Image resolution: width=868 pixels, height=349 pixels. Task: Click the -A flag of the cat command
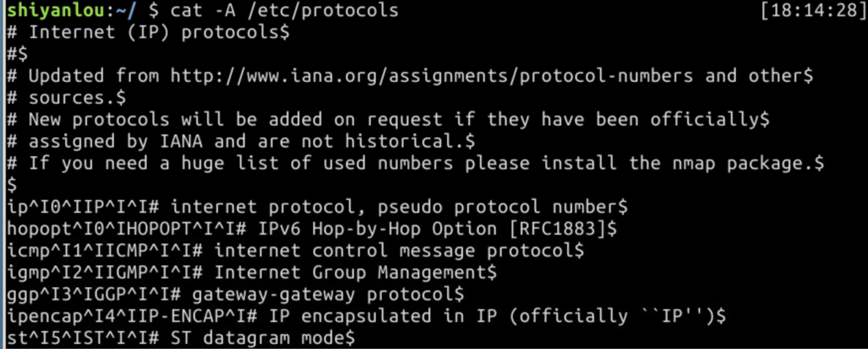pos(224,10)
